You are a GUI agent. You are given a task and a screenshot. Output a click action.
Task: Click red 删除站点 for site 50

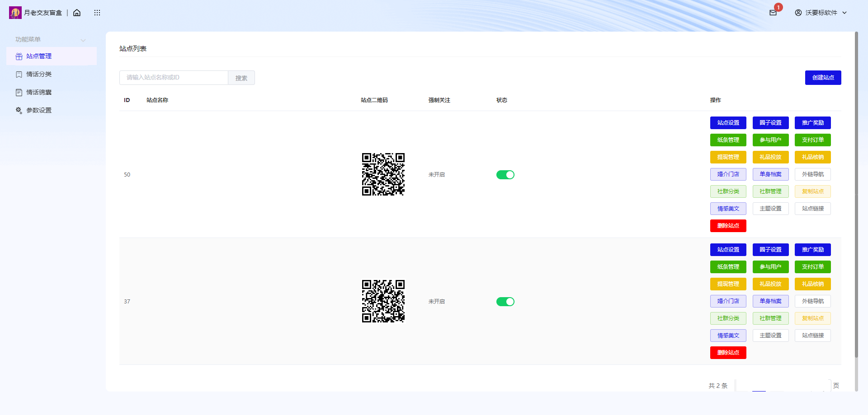pyautogui.click(x=728, y=226)
